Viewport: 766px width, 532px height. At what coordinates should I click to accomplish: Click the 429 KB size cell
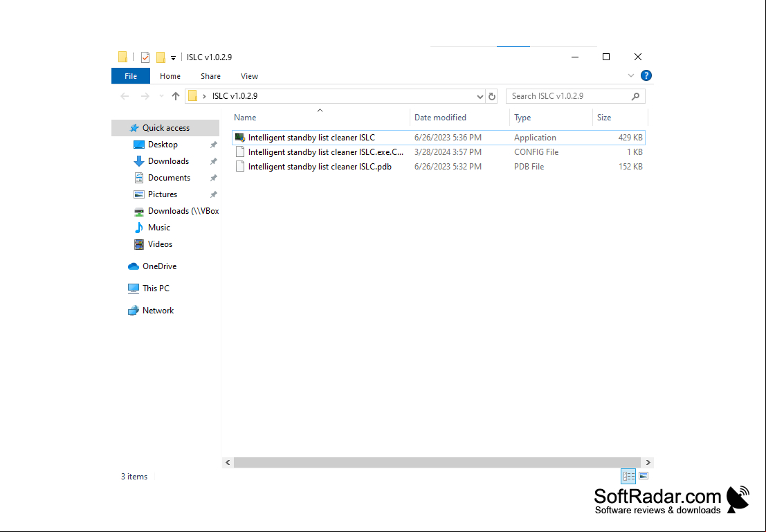click(630, 138)
